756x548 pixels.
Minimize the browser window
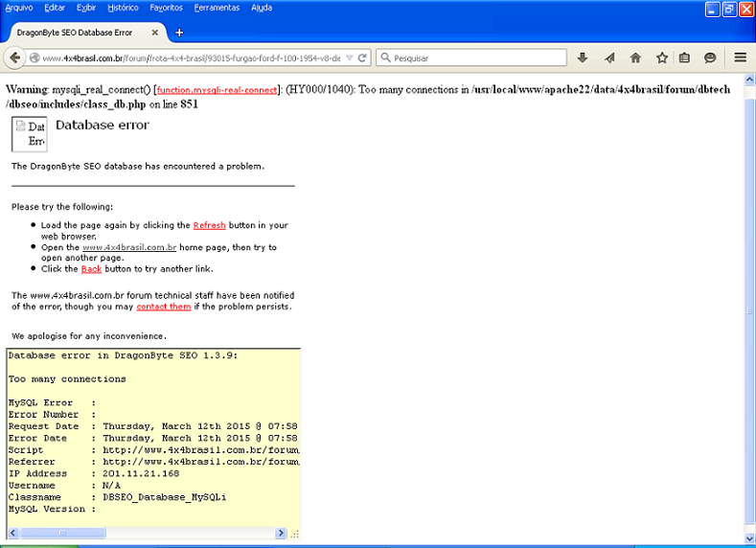(713, 10)
